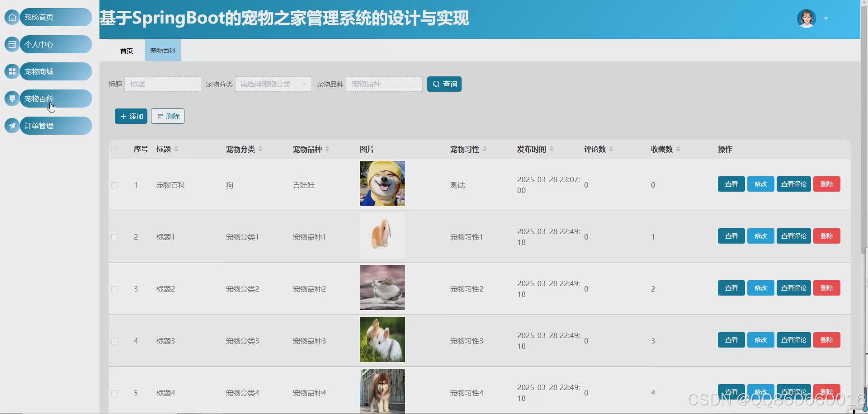Click 查看评论 for the 标题1 row
868x414 pixels.
[x=794, y=236]
